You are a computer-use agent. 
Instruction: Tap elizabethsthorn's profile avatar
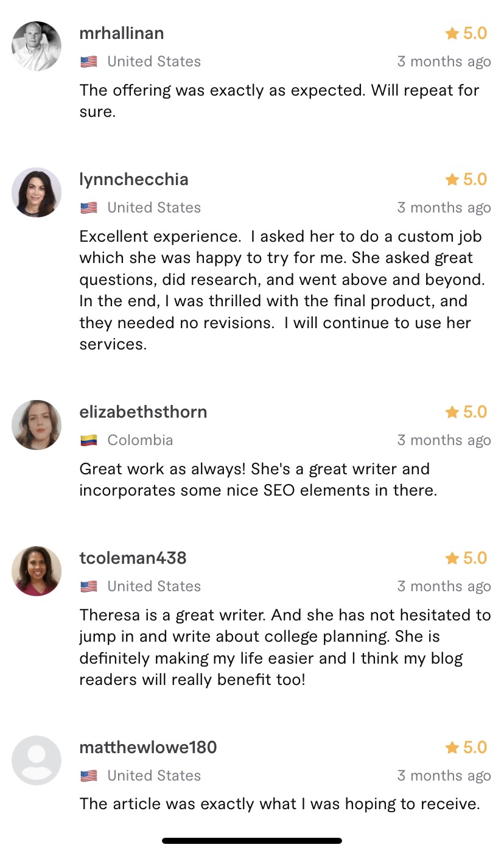[37, 425]
